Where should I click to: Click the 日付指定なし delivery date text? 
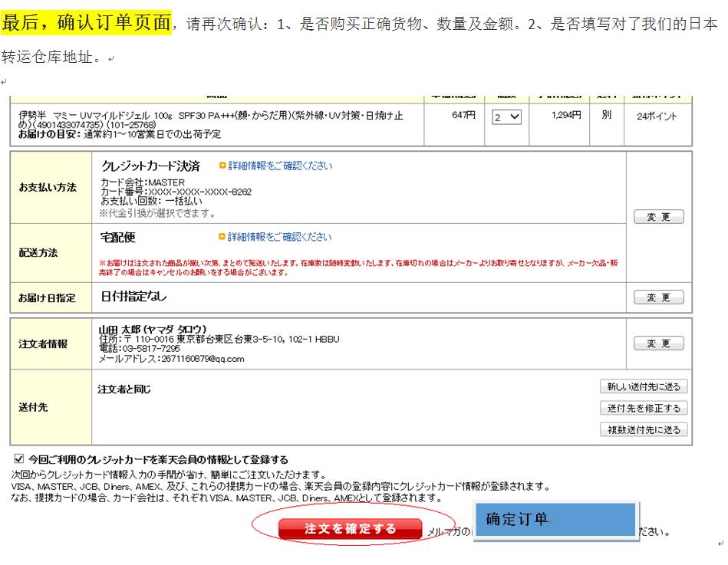(x=134, y=297)
